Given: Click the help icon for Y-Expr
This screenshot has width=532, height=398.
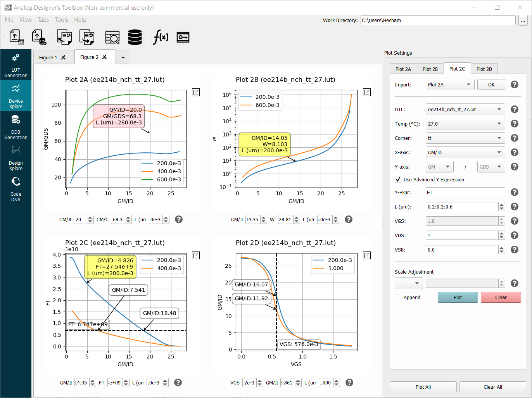Looking at the screenshot, I should tap(515, 192).
